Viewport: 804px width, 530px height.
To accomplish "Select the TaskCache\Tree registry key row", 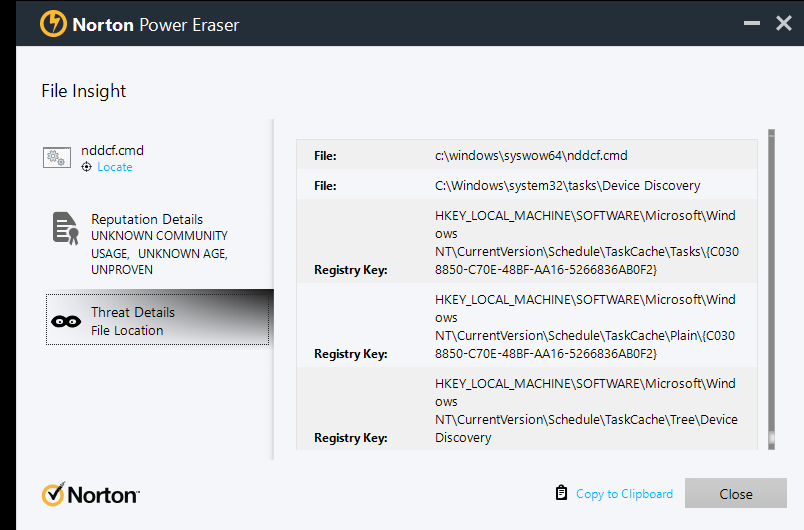I will [527, 410].
